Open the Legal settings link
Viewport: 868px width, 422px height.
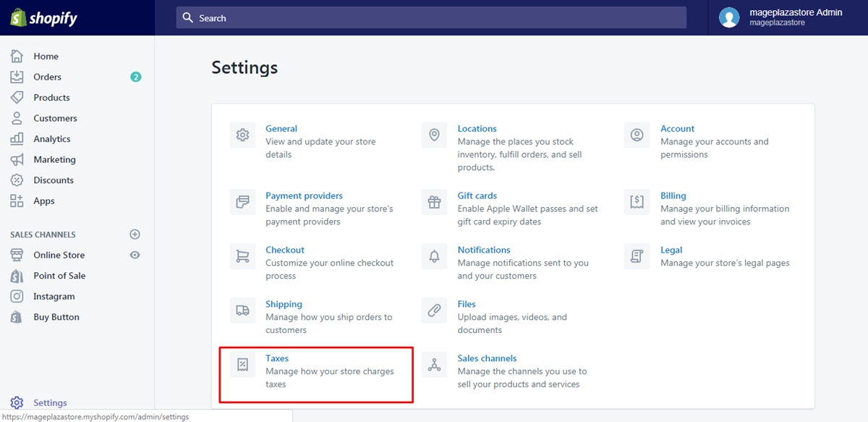coord(671,250)
